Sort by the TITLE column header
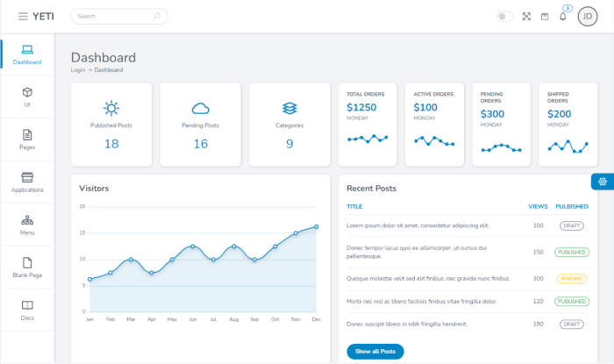The width and height of the screenshot is (614, 364). [354, 207]
